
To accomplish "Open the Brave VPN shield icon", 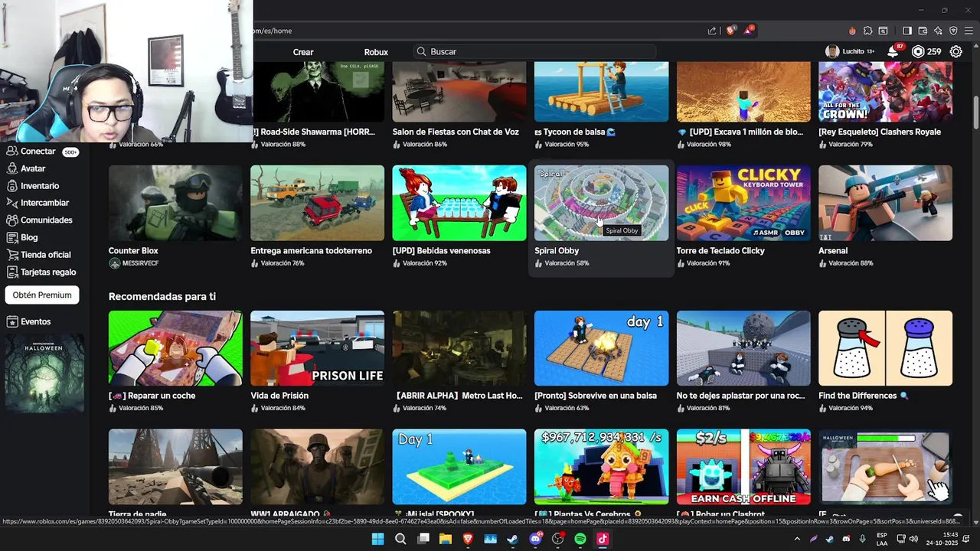I will 953,31.
